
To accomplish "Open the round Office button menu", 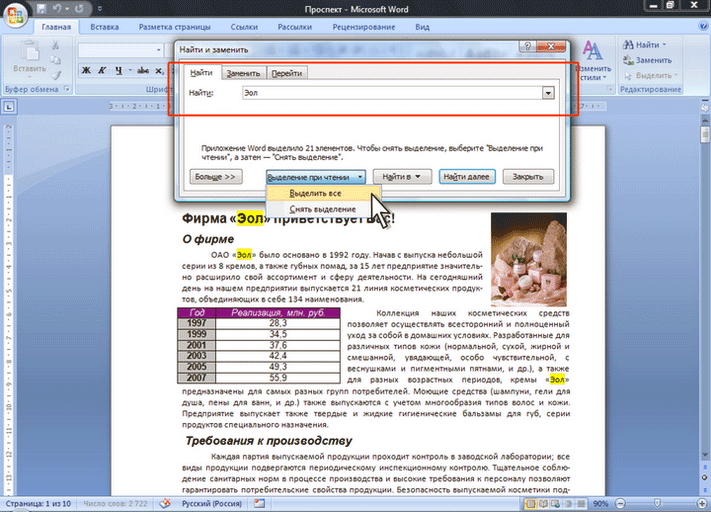I will coord(15,15).
